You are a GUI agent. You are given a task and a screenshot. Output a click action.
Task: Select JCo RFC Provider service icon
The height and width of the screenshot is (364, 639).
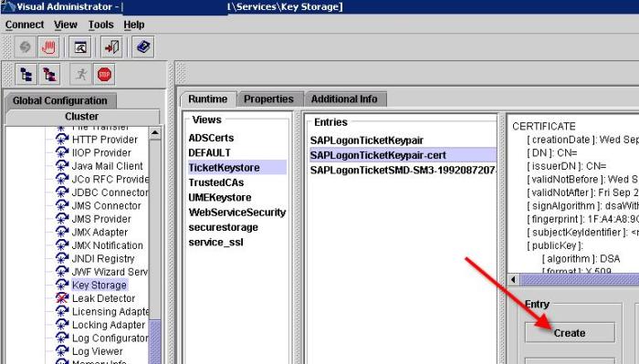62,179
